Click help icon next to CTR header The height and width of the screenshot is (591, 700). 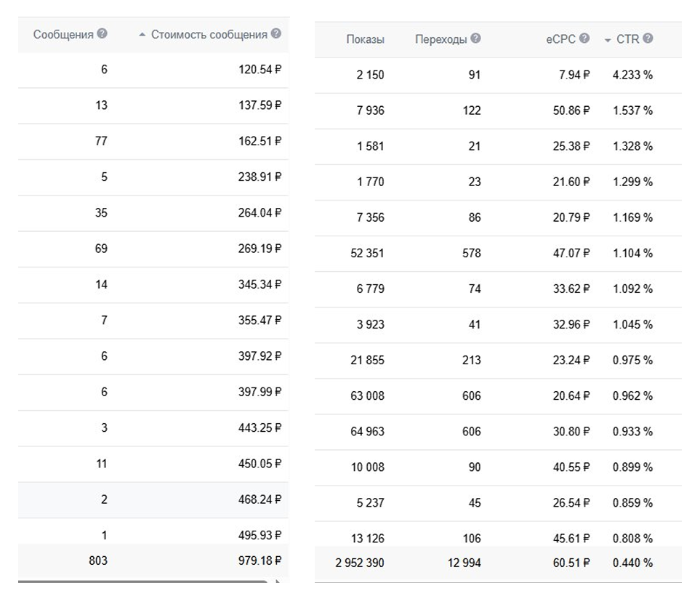pos(648,39)
